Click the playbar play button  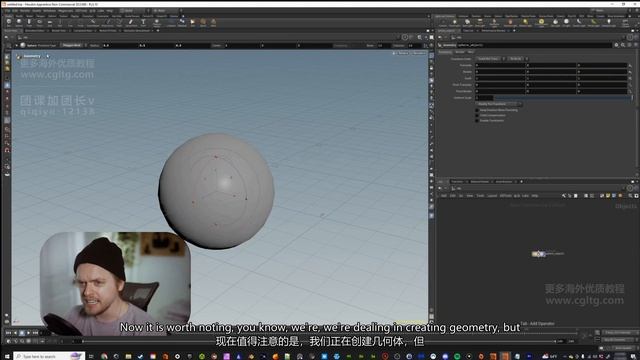click(29, 333)
